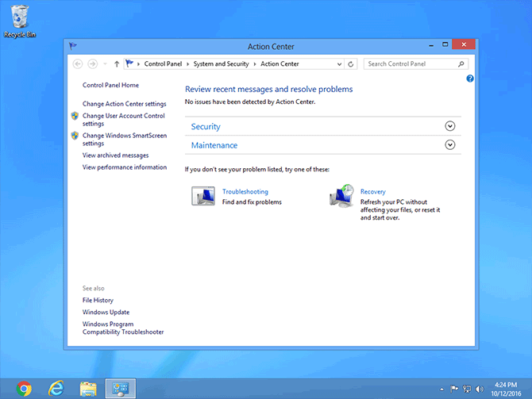This screenshot has height=399, width=532.
Task: Click the Troubleshooting monitor icon
Action: pyautogui.click(x=203, y=196)
